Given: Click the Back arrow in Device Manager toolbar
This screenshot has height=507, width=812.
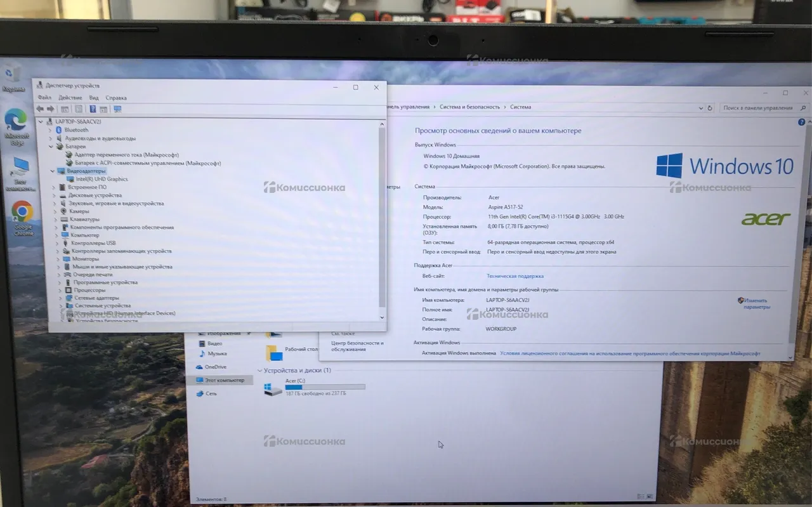Looking at the screenshot, I should (41, 109).
